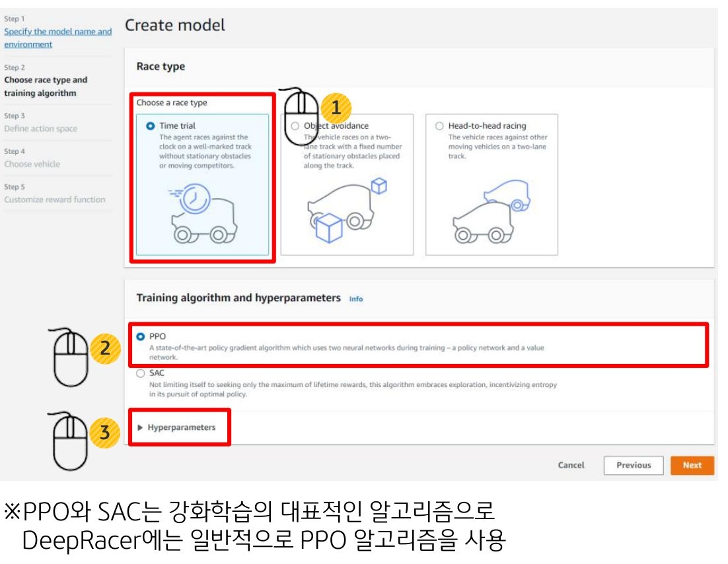728x564 pixels.
Task: Select the Object avoidance radio button
Action: click(295, 125)
